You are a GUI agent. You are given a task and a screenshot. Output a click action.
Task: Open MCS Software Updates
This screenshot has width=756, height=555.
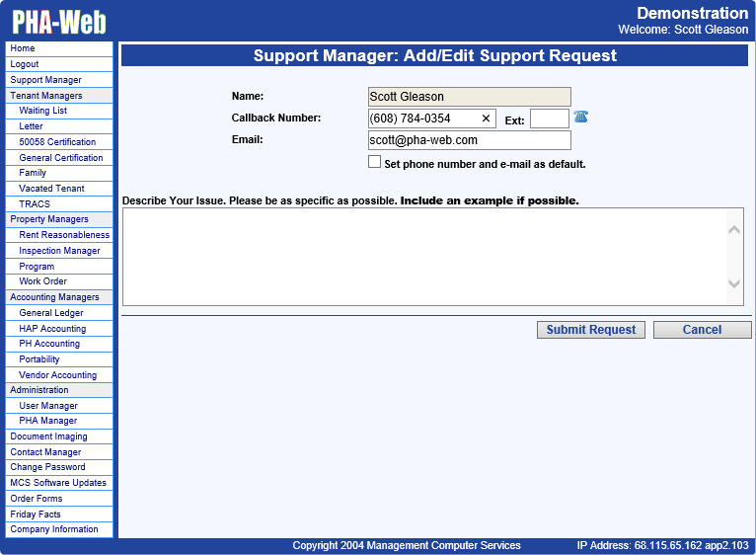coord(59,483)
